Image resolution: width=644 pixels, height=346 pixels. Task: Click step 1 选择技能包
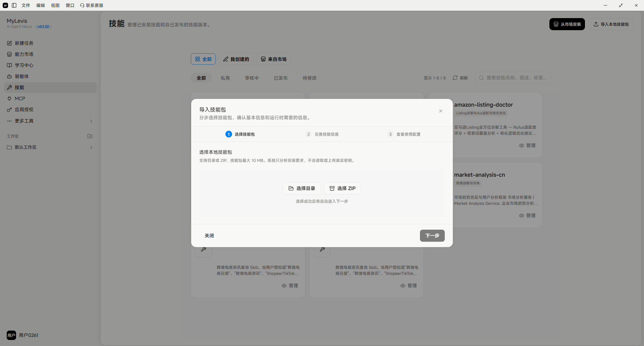[x=240, y=134]
